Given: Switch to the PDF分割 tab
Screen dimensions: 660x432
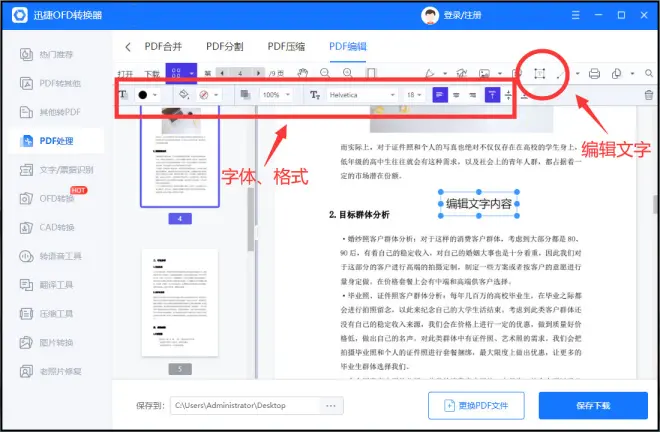Looking at the screenshot, I should 225,46.
